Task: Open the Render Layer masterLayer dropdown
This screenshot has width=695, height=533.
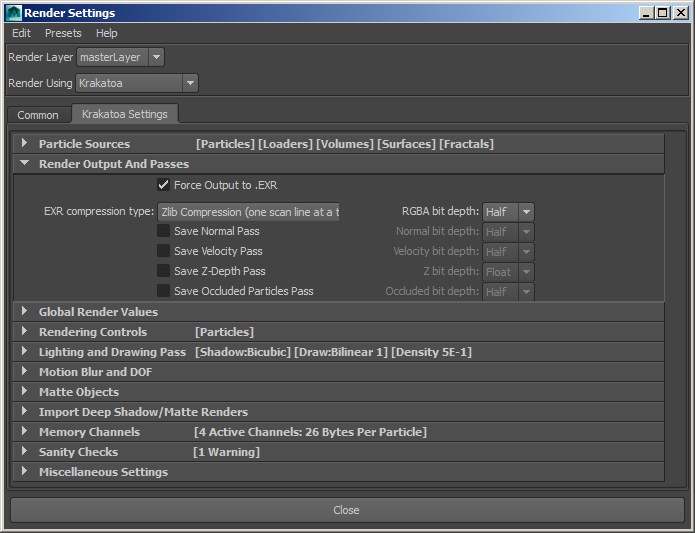Action: [x=120, y=57]
